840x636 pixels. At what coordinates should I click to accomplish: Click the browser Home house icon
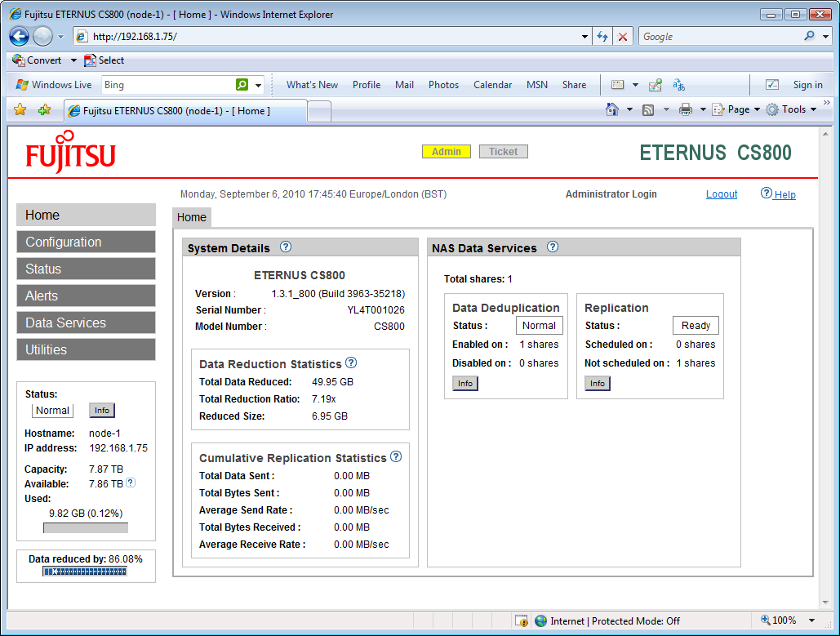(x=611, y=109)
